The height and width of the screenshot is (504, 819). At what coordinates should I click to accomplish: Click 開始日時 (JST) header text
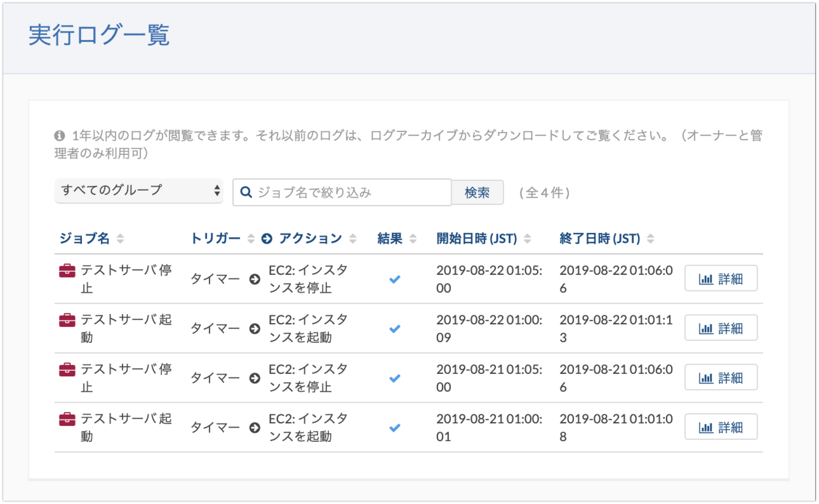pos(477,239)
